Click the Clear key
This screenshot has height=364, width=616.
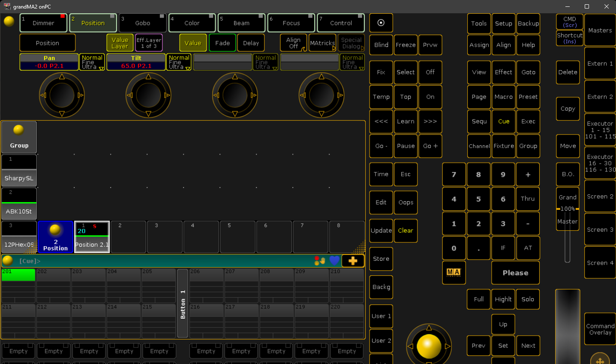(x=406, y=230)
